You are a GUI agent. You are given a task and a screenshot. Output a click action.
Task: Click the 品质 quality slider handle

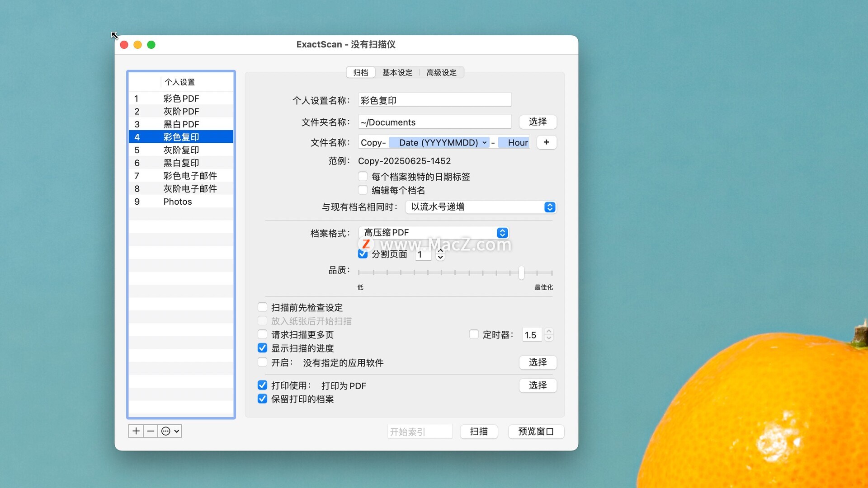[x=521, y=272]
